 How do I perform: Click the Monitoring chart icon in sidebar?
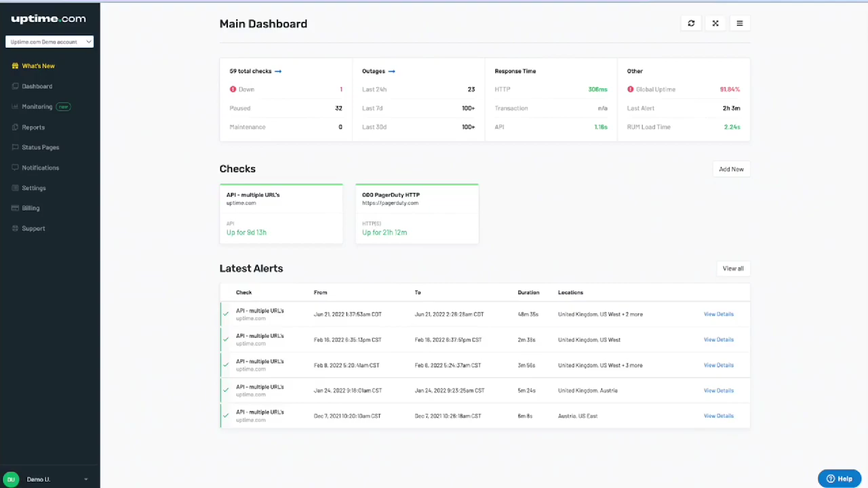[15, 107]
